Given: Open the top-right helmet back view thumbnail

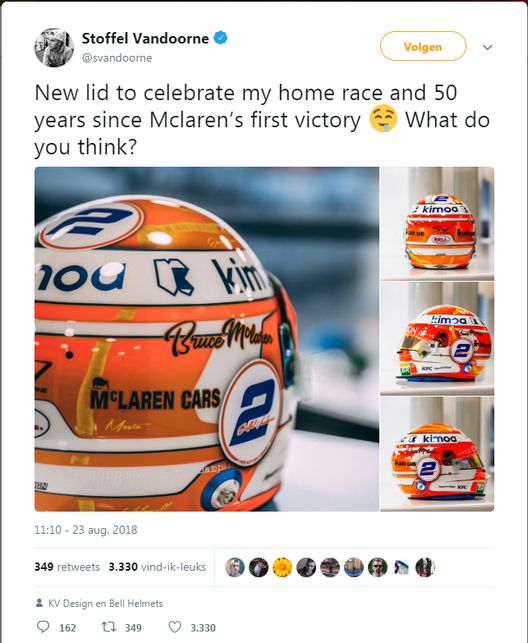Looking at the screenshot, I should pos(437,223).
